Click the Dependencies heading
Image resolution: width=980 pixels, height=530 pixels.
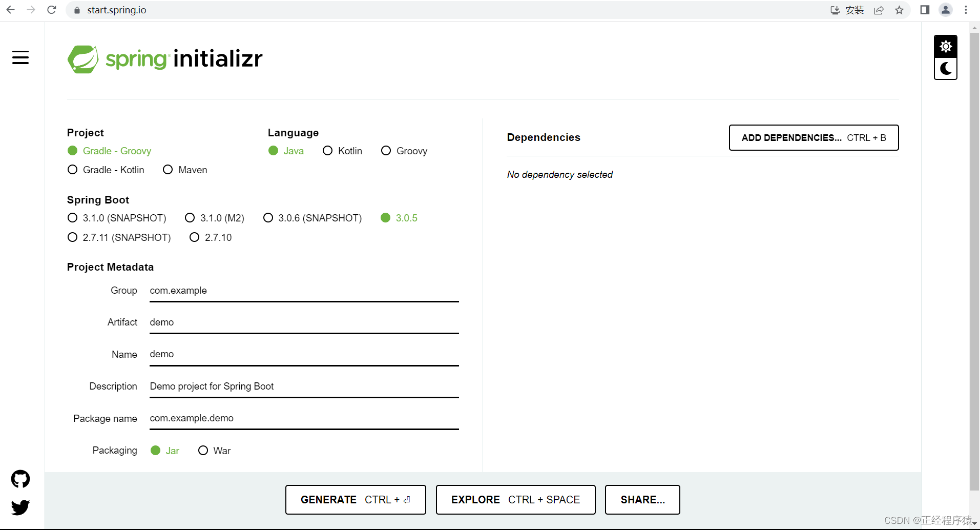(x=544, y=137)
